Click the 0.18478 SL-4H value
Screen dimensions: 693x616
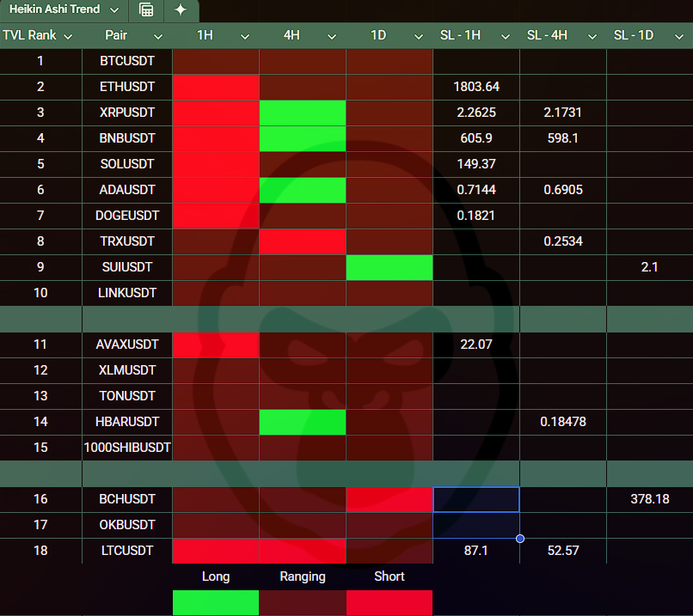(563, 422)
